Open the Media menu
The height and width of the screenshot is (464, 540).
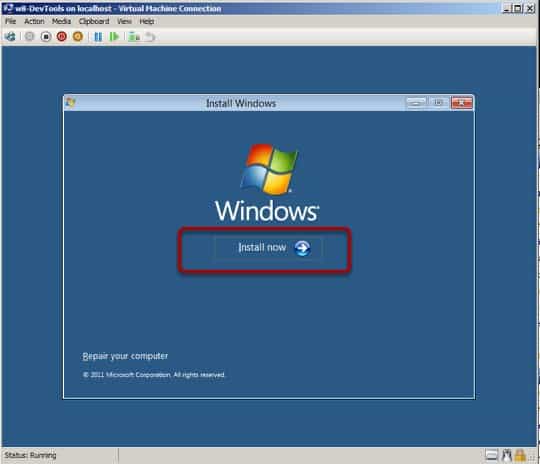pyautogui.click(x=61, y=21)
